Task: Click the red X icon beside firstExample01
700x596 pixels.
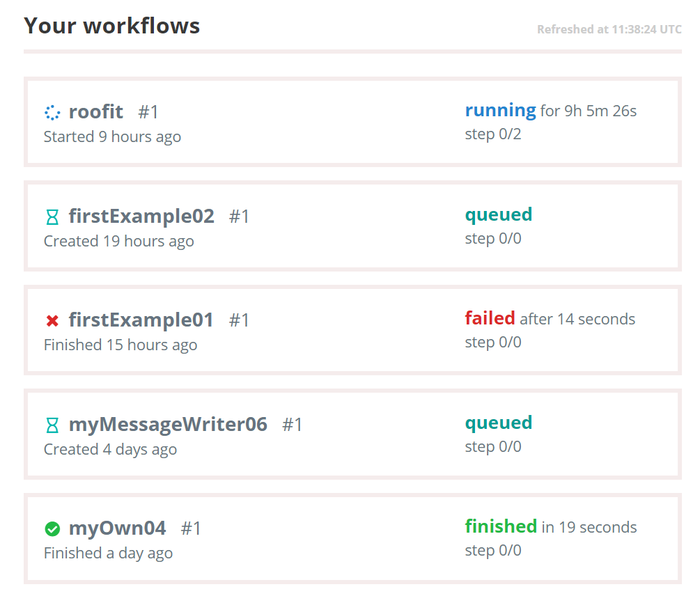Action: 52,321
